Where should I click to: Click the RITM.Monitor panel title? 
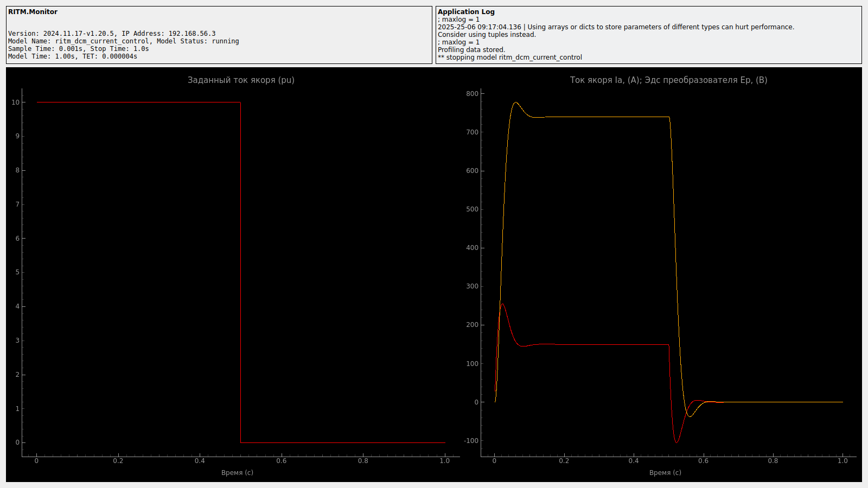33,12
